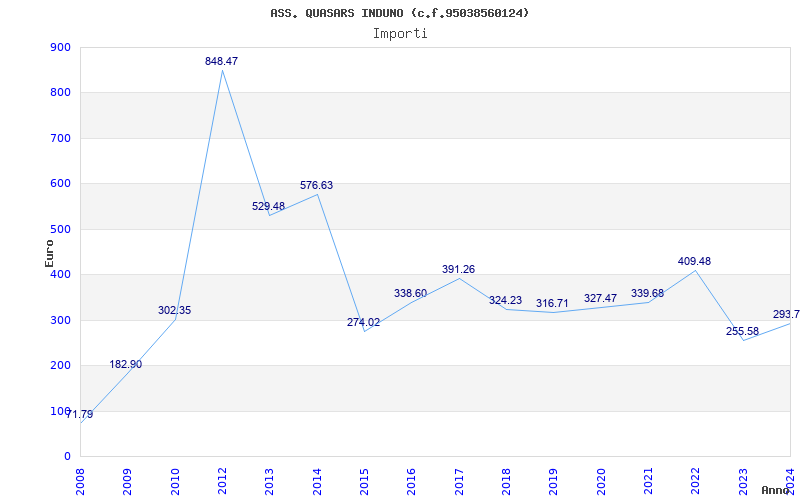Click the 300 y-axis tick label
The width and height of the screenshot is (800, 500).
click(61, 320)
